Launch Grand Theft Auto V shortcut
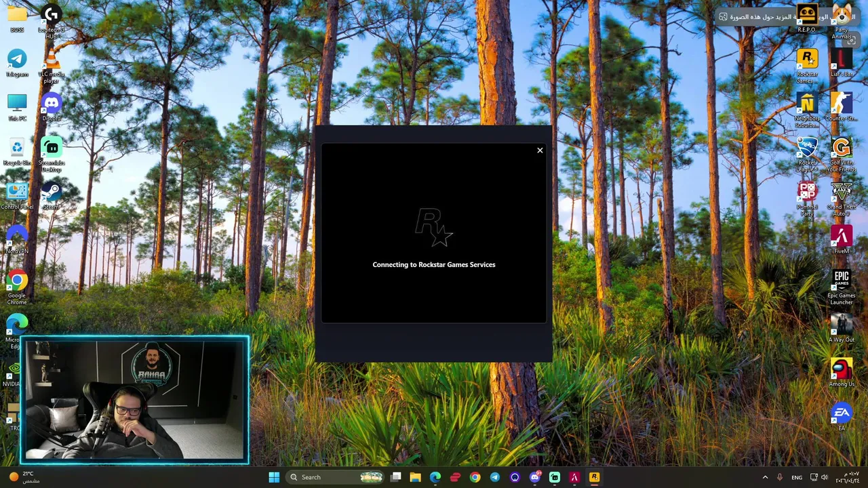Screen dimensions: 868x488 (842, 199)
